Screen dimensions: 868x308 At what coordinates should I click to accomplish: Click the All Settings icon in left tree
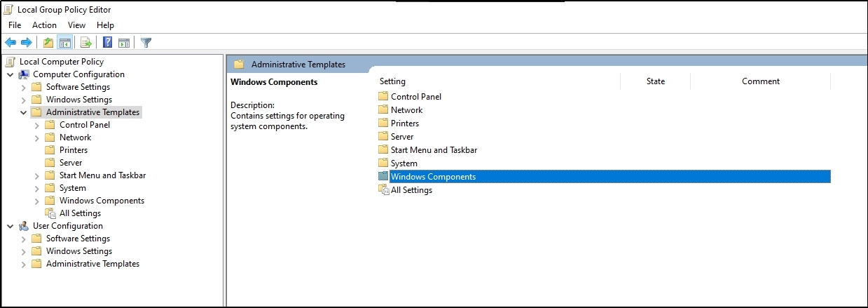50,213
